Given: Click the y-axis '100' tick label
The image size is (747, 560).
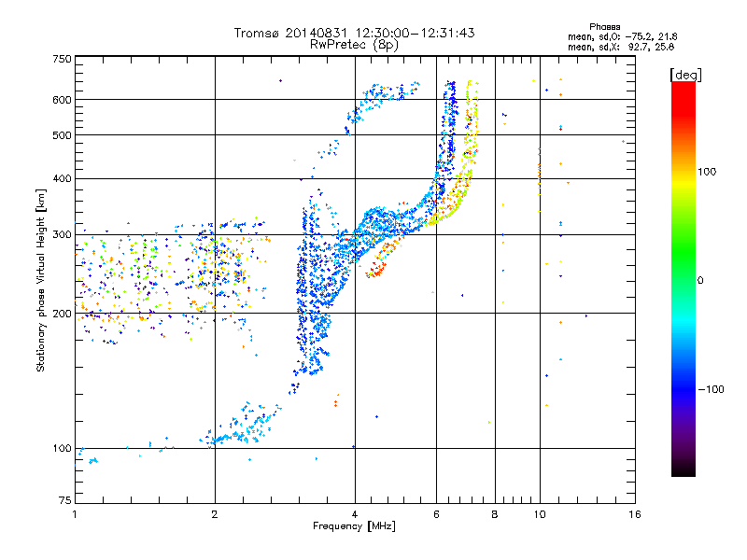Looking at the screenshot, I should 62,449.
